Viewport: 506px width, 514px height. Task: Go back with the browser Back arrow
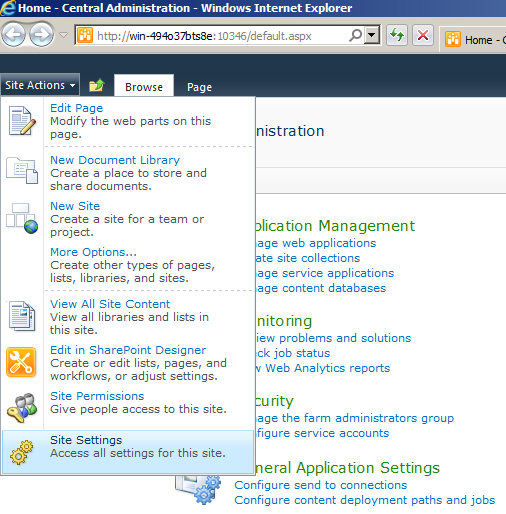13,34
